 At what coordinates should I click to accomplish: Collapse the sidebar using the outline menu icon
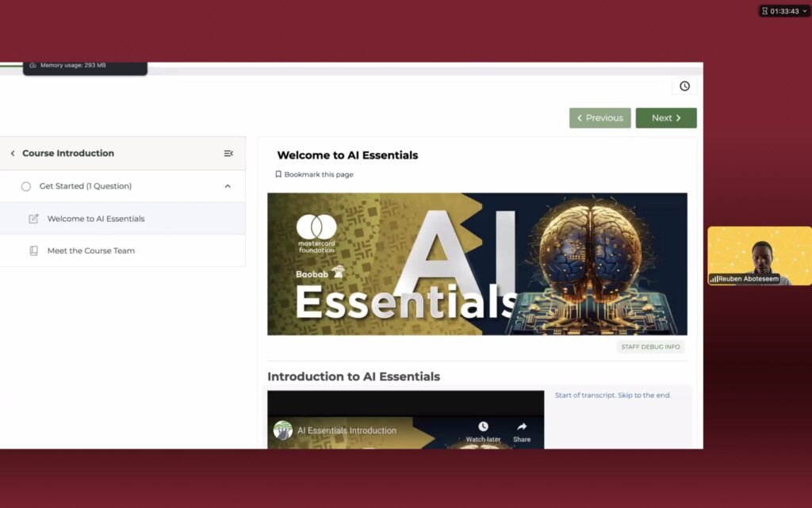point(228,154)
